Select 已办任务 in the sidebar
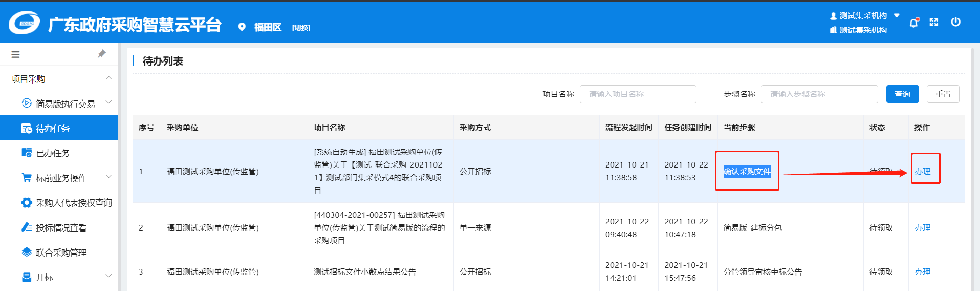This screenshot has height=291, width=980. (53, 153)
